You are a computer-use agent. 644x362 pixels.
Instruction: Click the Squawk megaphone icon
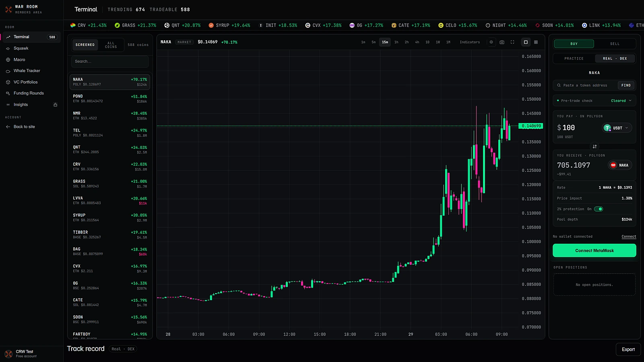(8, 48)
